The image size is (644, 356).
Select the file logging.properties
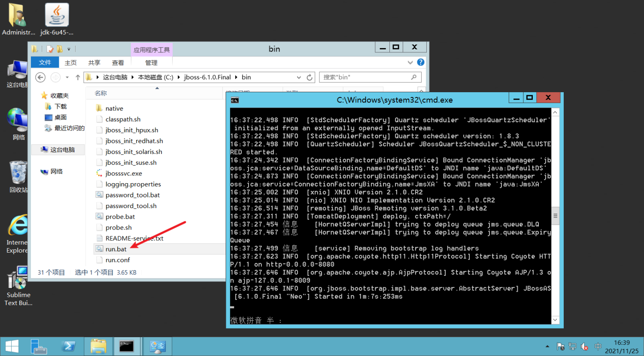pyautogui.click(x=133, y=184)
